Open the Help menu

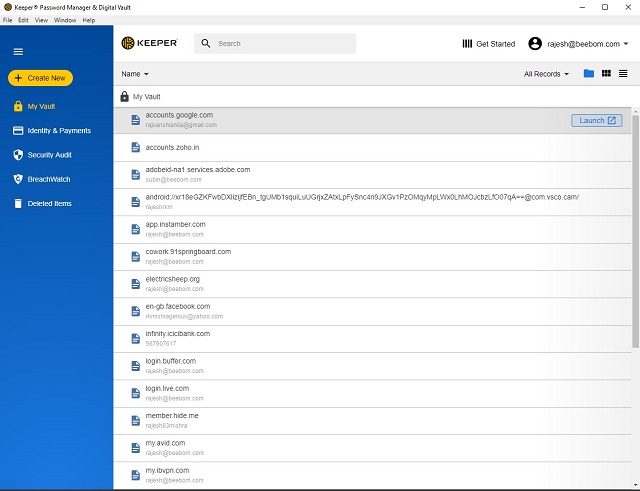pos(89,20)
